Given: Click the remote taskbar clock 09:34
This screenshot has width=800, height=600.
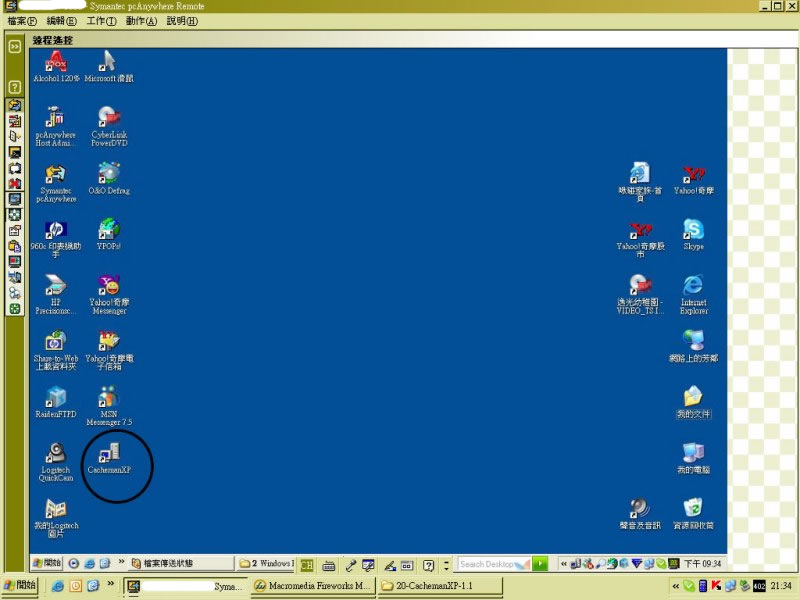Looking at the screenshot, I should coord(703,564).
